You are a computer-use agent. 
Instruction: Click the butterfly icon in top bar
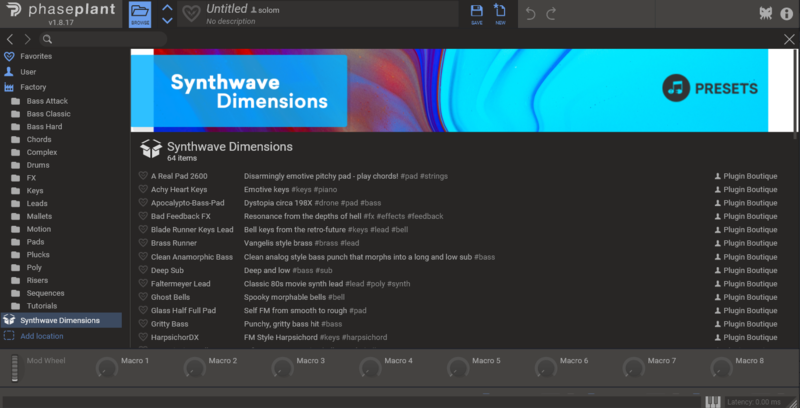pyautogui.click(x=764, y=14)
